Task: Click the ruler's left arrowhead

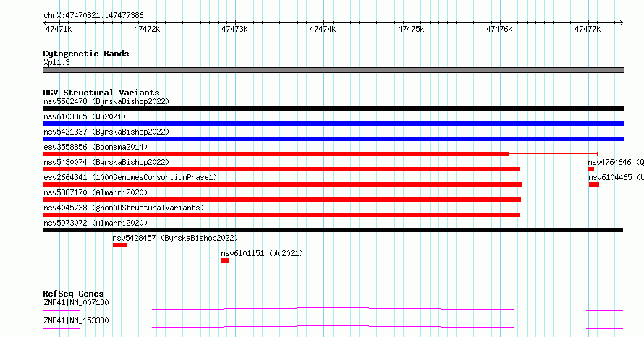Action: [45, 23]
